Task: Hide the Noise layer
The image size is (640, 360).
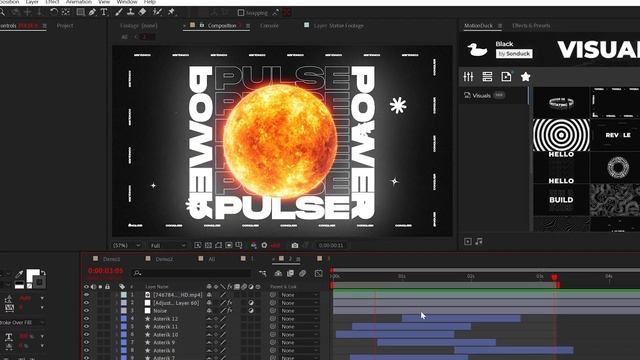Action: point(86,311)
